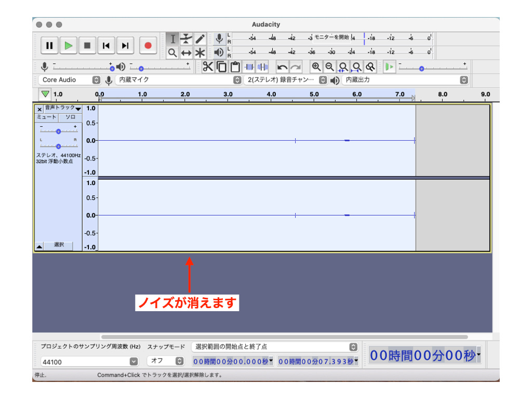Click the Zoom toggle icon
This screenshot has width=532, height=399.
pos(370,67)
